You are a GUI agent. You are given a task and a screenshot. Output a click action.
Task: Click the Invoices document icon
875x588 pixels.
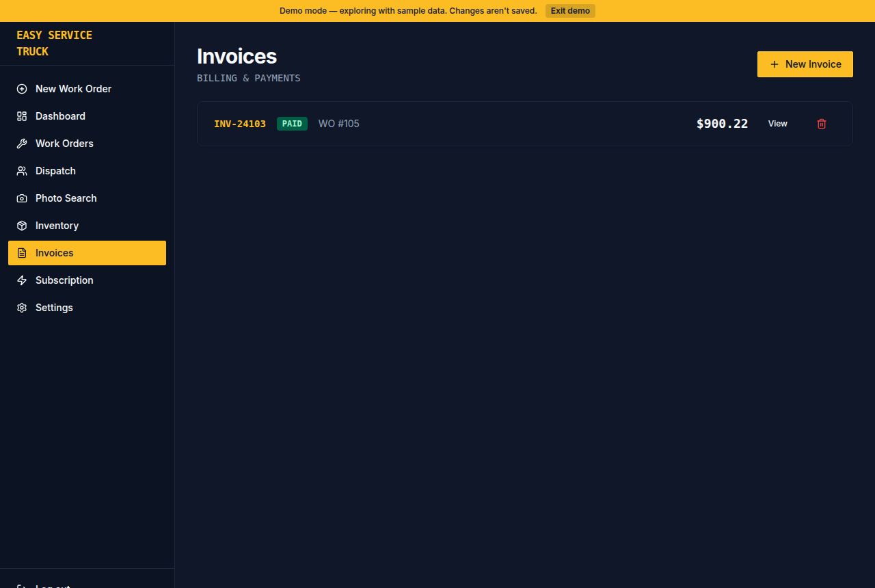point(22,253)
